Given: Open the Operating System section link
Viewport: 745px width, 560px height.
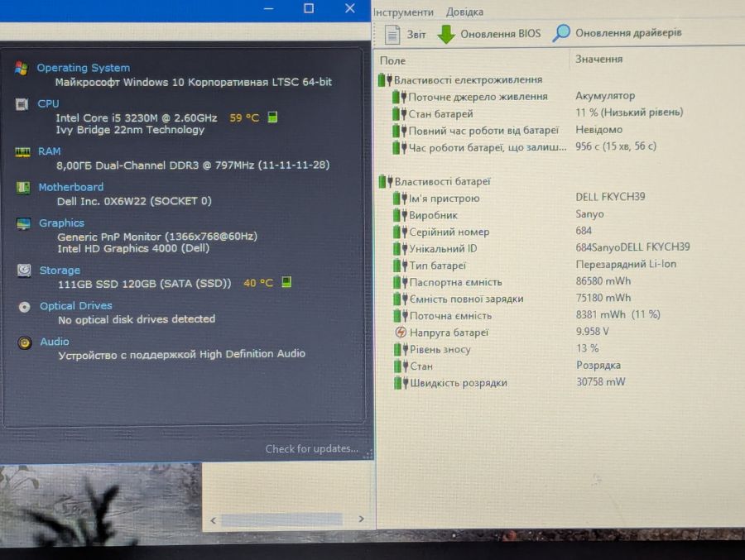Looking at the screenshot, I should (x=84, y=68).
